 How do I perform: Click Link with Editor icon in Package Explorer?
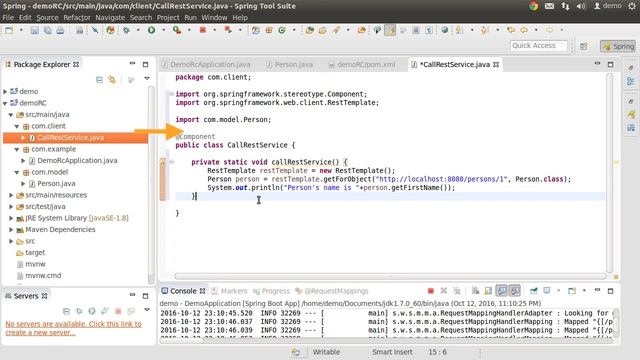[x=112, y=79]
